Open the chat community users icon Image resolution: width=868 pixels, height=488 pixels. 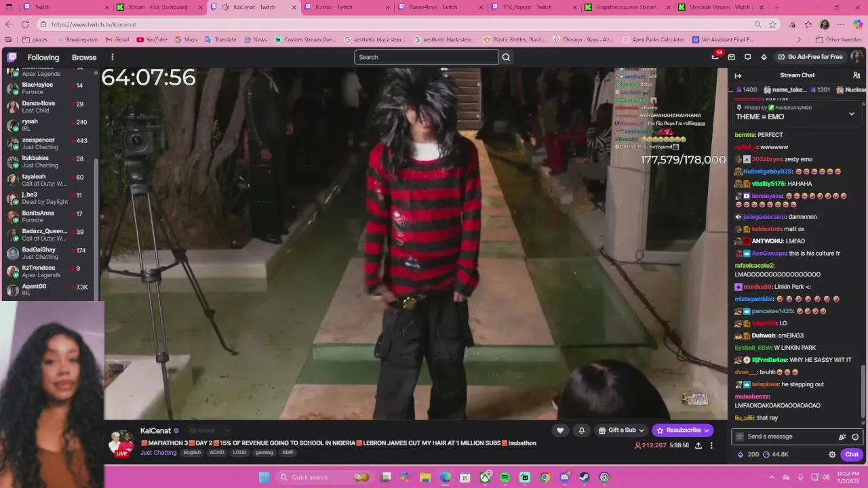point(856,75)
